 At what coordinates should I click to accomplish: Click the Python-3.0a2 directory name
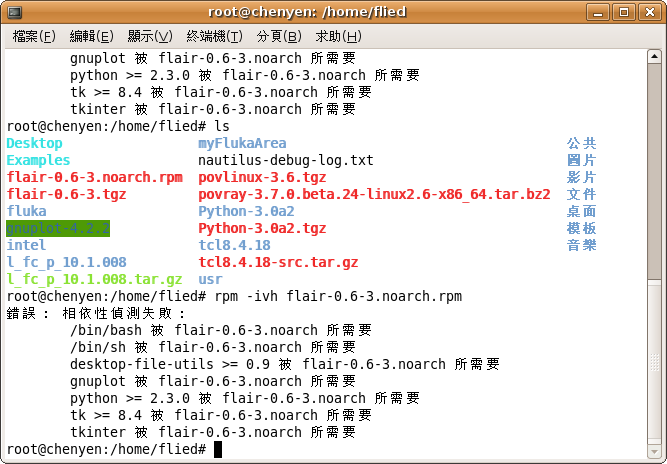coord(246,211)
